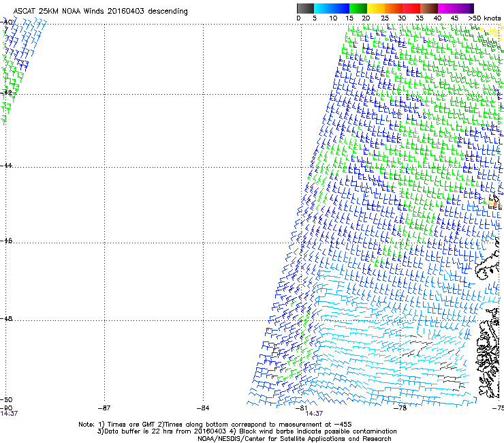Click the orange 25-30 knots legend segment
Viewport: 504px width, 443px height.
[394, 8]
